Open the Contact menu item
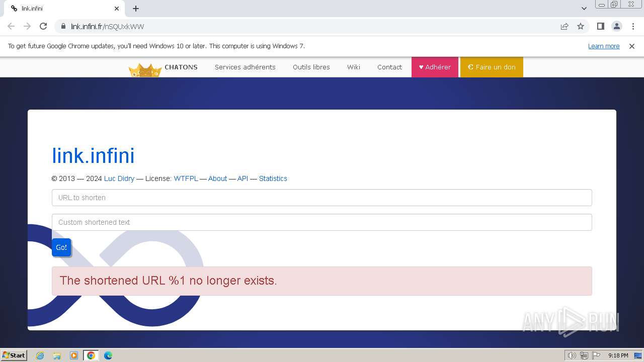This screenshot has height=362, width=644. pos(389,67)
